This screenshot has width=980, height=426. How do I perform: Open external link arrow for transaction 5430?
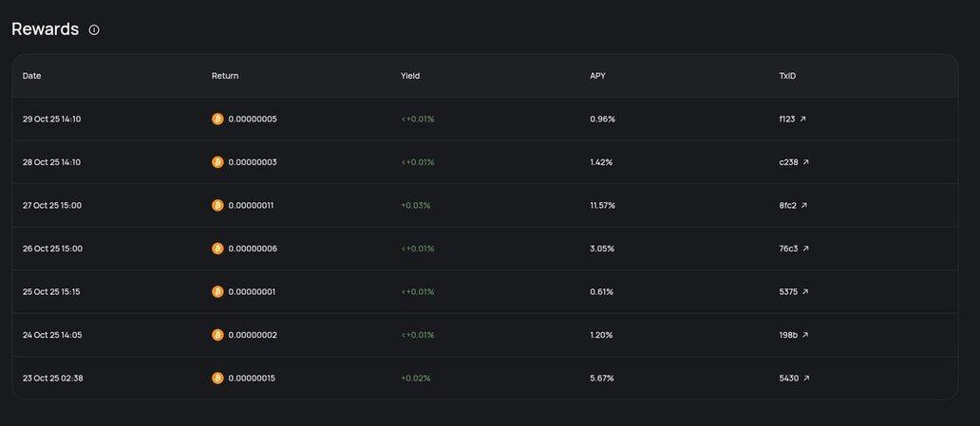pyautogui.click(x=806, y=378)
